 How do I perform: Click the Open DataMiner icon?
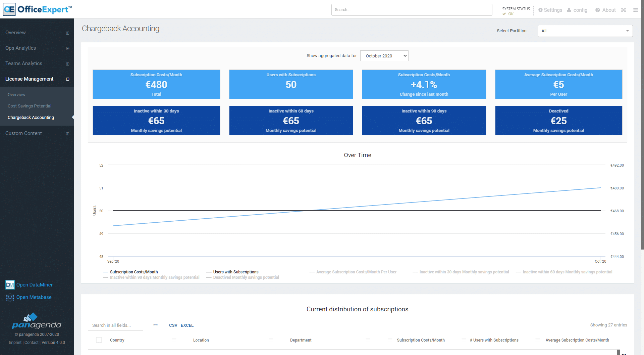point(10,285)
